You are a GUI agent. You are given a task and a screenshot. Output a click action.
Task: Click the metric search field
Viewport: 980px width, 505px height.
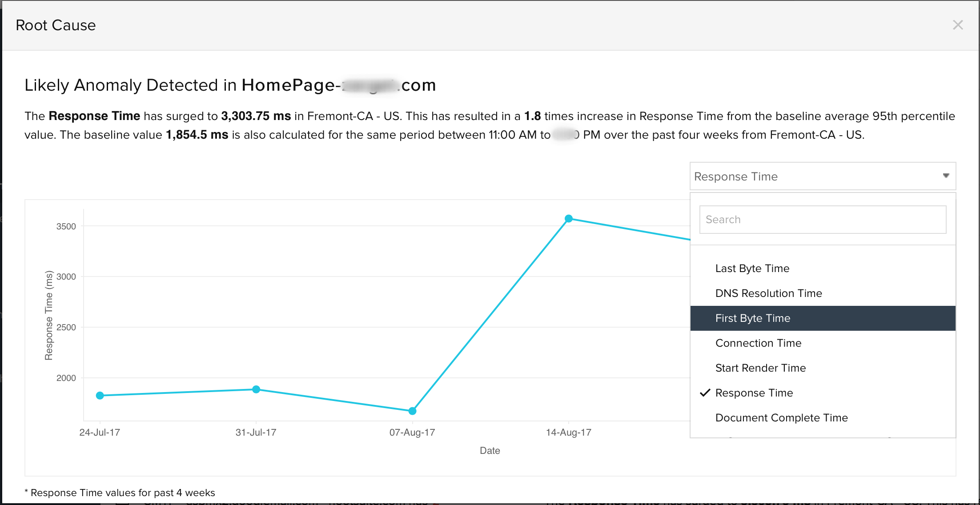coord(822,220)
